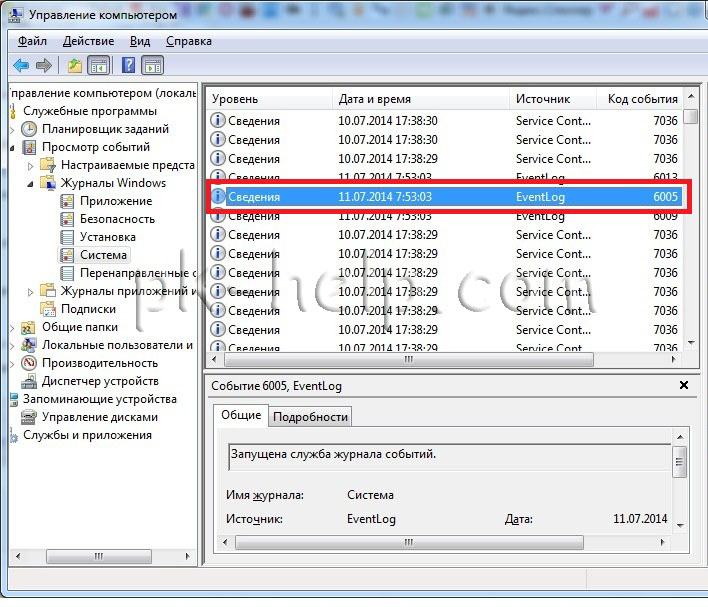
Task: Expand Журналы приложений и служб node
Action: click(x=30, y=292)
